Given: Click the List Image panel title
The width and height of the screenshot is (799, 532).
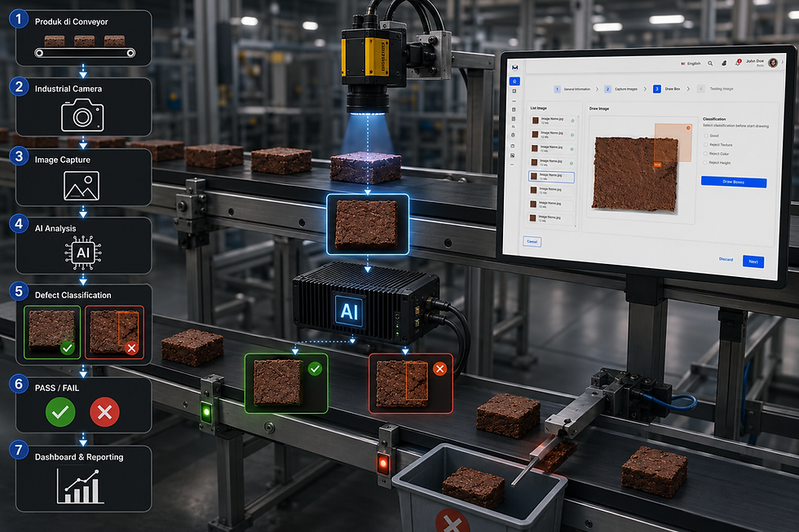Looking at the screenshot, I should 539,108.
